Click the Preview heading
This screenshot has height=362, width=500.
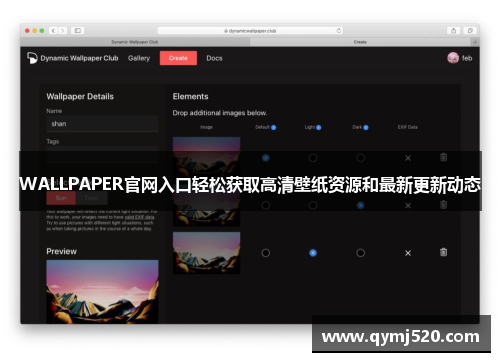tap(61, 251)
